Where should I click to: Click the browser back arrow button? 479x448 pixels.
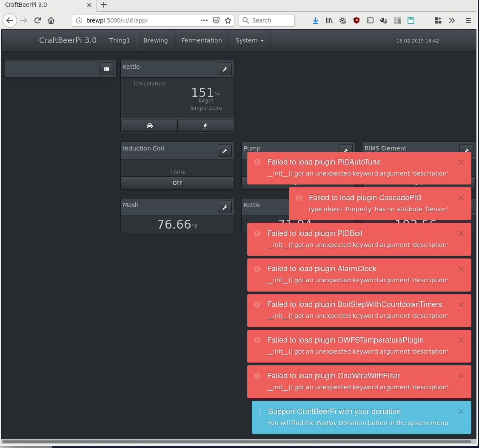tap(10, 20)
